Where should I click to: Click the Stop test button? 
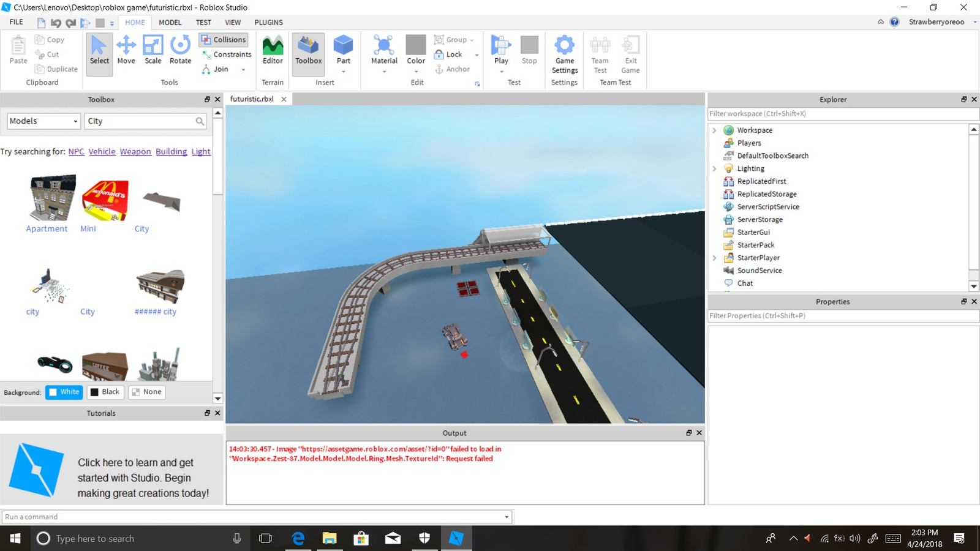pyautogui.click(x=529, y=50)
